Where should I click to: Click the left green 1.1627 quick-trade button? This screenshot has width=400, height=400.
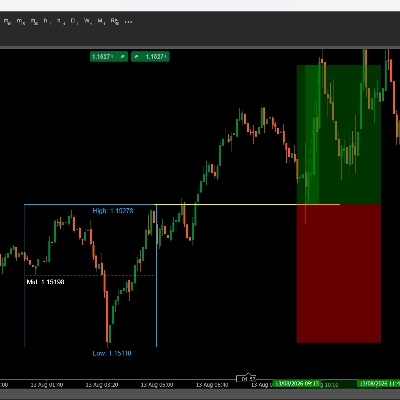109,57
